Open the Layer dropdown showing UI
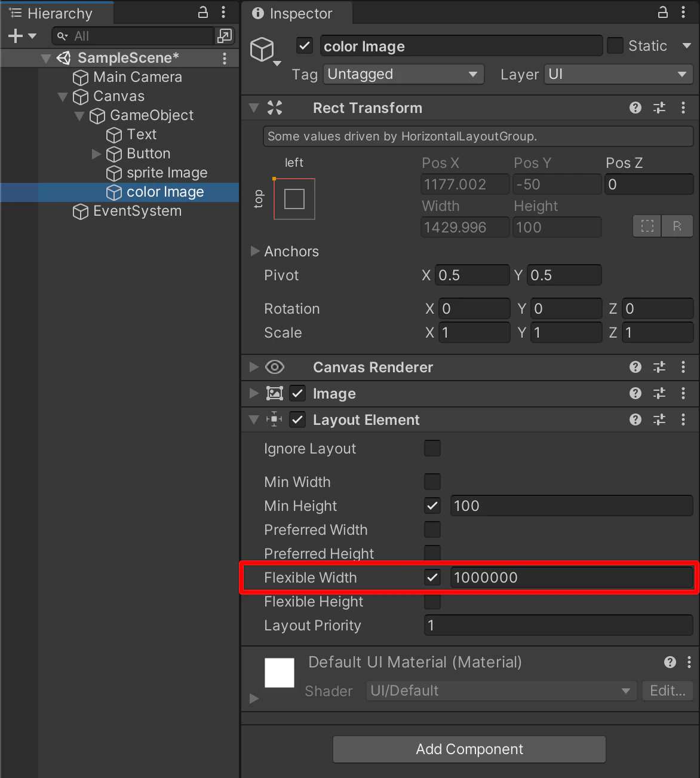 (619, 74)
